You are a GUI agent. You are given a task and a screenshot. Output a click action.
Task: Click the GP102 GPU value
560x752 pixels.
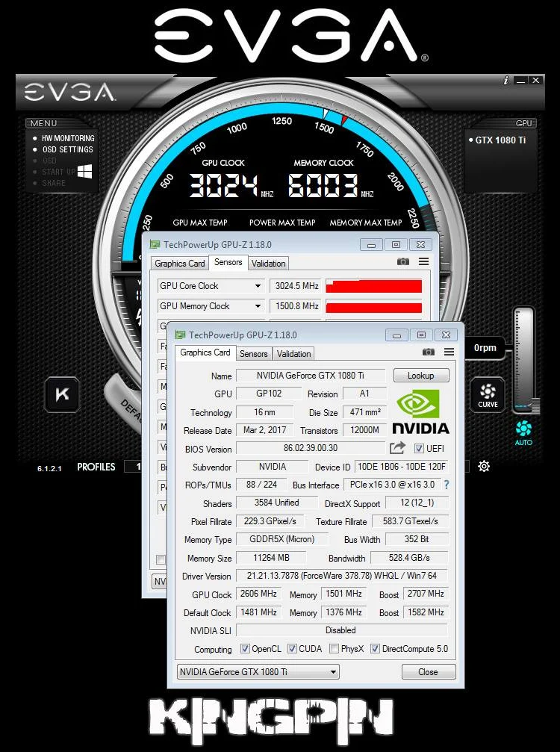point(269,394)
